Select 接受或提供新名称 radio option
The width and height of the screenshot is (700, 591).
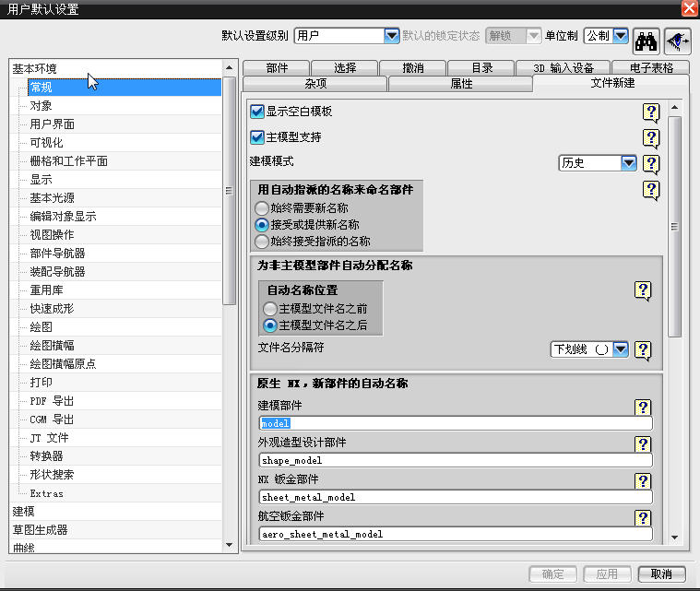pos(262,225)
